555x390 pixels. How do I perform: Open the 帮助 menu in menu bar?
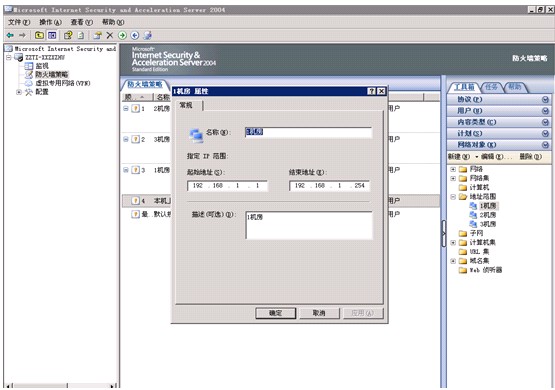[x=113, y=22]
